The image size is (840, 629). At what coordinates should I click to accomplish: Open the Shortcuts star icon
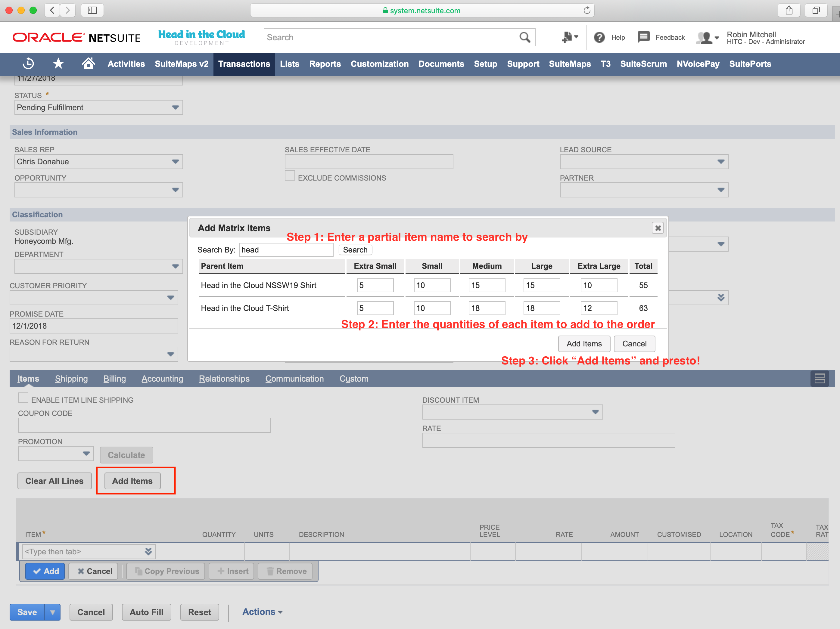click(58, 64)
